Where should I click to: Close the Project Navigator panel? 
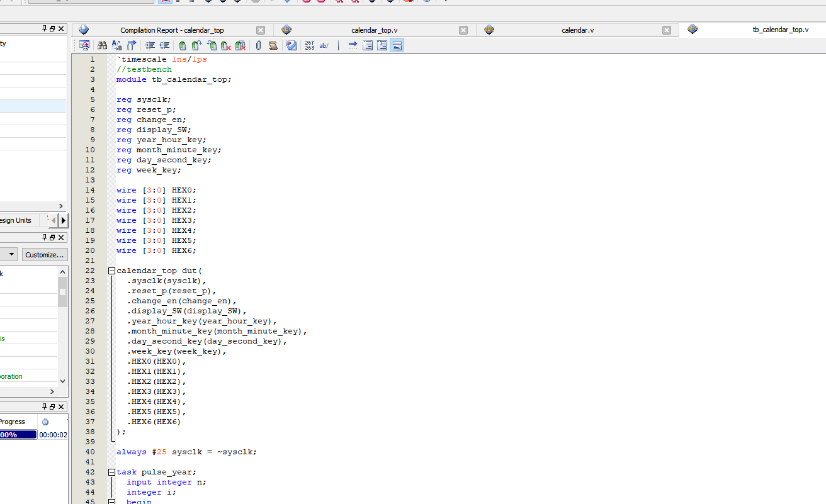coord(61,28)
